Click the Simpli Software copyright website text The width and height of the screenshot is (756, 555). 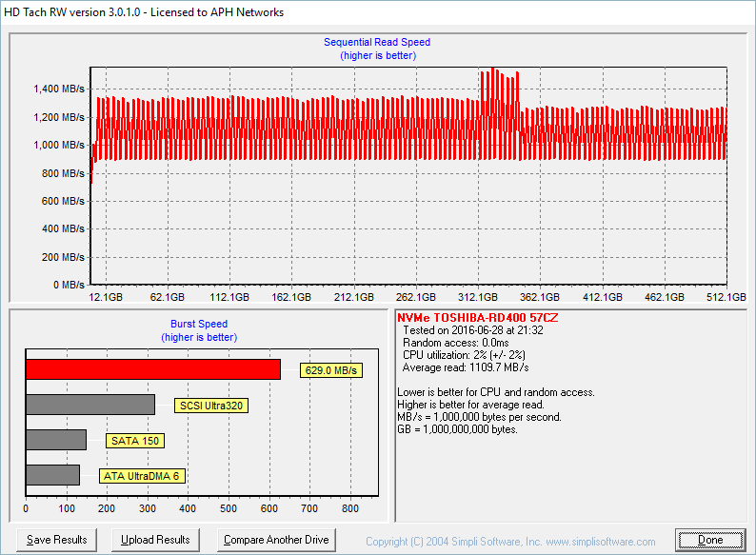[510, 541]
